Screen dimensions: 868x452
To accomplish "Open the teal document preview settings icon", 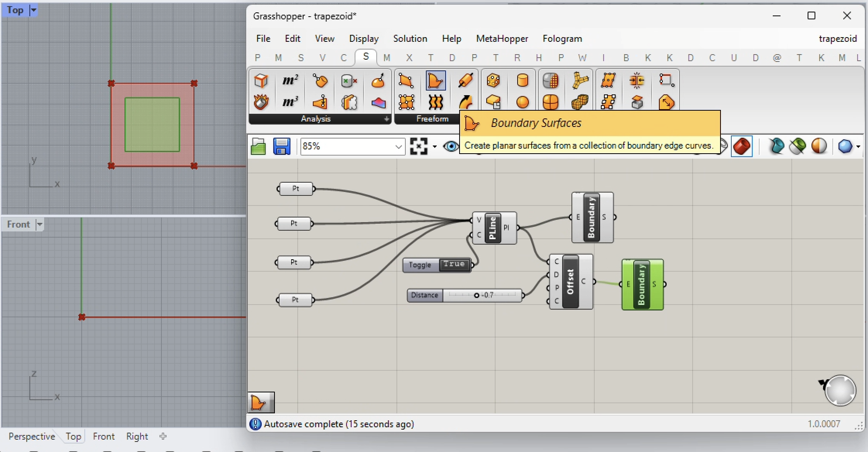I will tap(776, 146).
